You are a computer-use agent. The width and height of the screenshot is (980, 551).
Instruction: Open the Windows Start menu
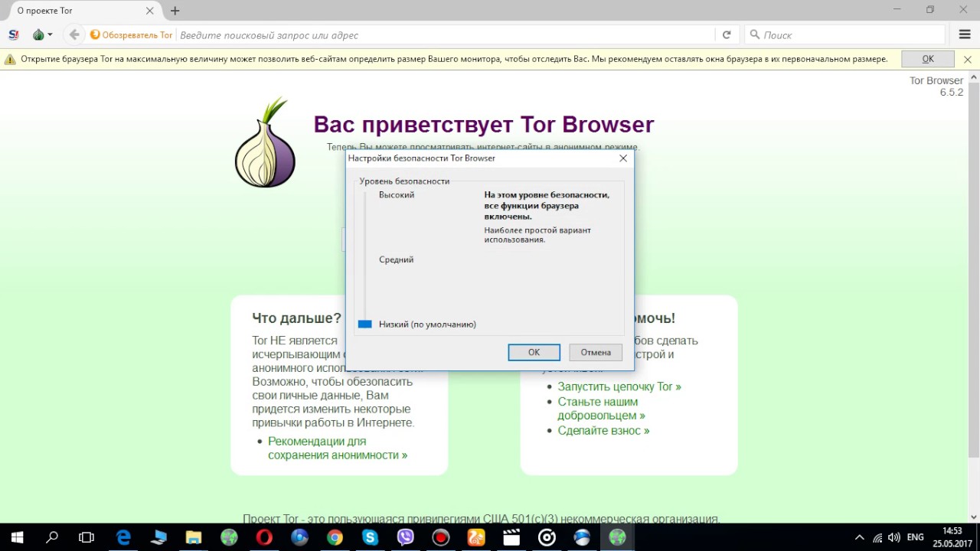(17, 537)
